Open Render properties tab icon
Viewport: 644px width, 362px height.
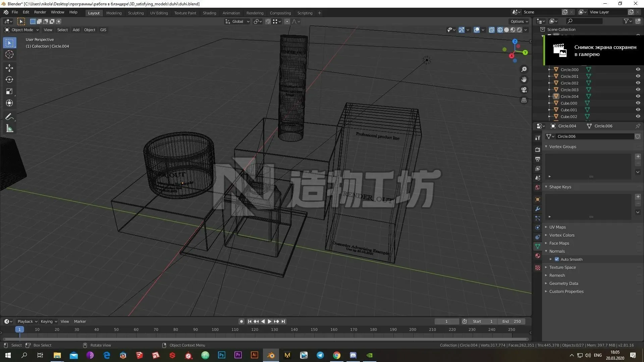(538, 150)
